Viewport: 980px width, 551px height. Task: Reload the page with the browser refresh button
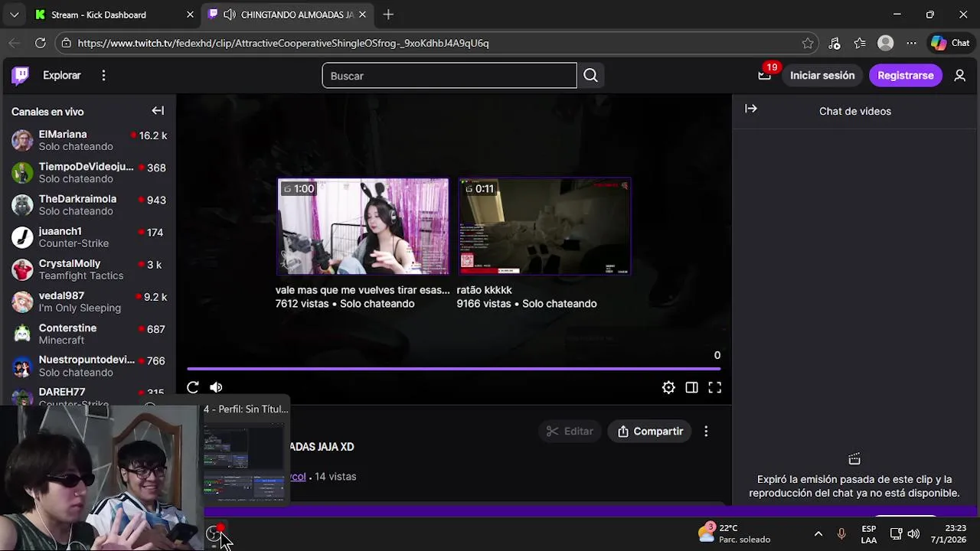41,43
